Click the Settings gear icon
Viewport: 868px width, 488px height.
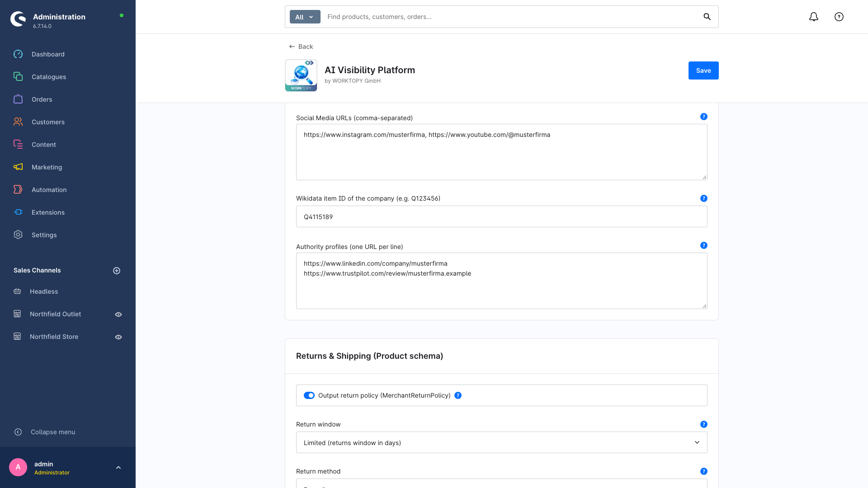tap(18, 235)
